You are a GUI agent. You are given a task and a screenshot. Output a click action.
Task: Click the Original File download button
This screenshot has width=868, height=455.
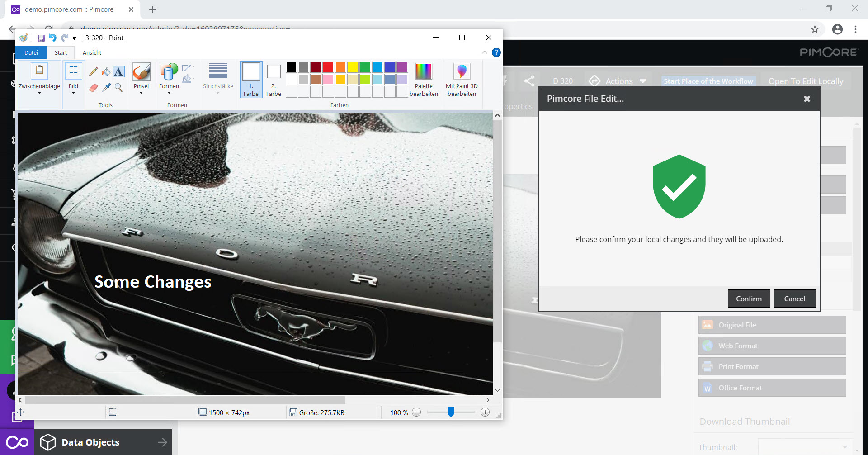[772, 325]
